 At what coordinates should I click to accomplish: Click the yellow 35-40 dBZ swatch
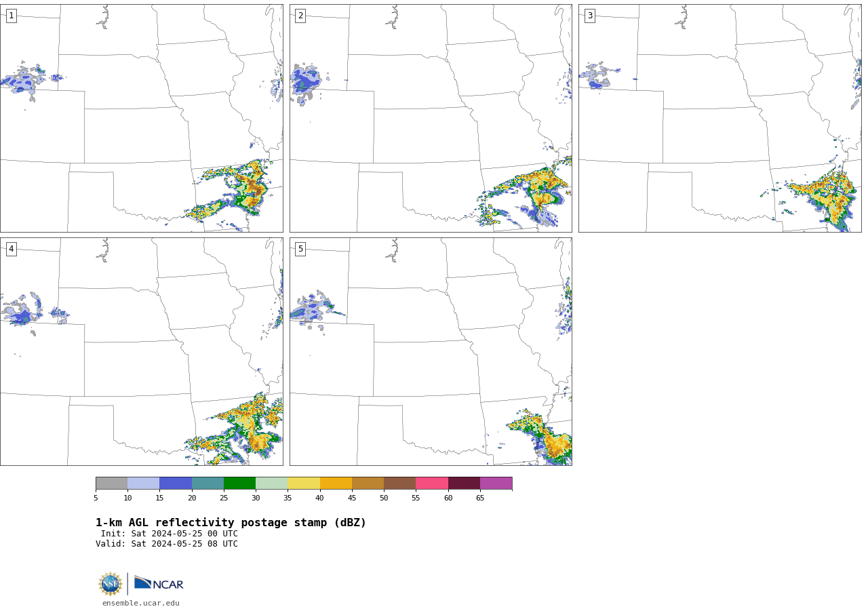coord(304,483)
